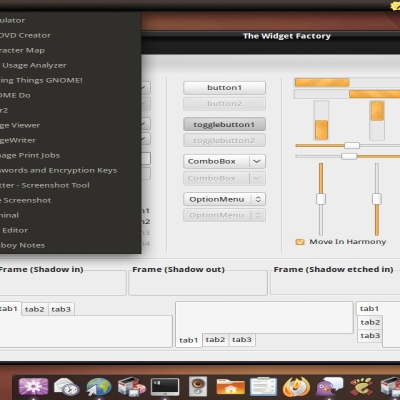Viewport: 400px width, 400px height.
Task: Open the terminal icon in the dock
Action: (165, 387)
